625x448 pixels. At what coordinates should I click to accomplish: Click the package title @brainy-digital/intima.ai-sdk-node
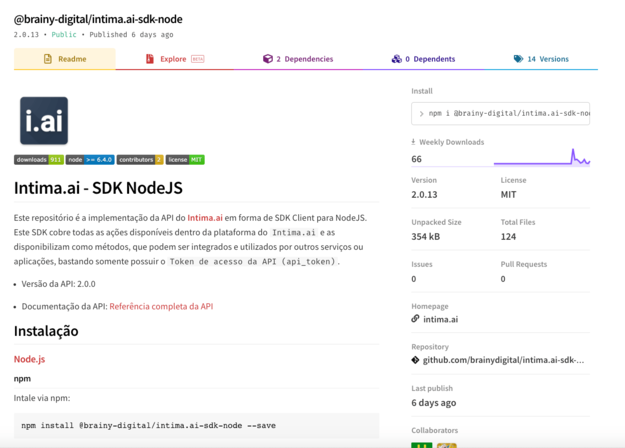click(x=98, y=19)
